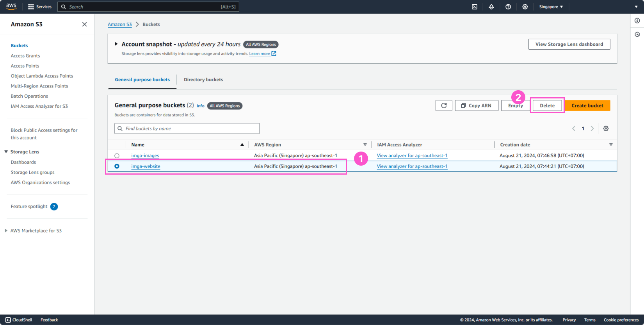The image size is (644, 325).
Task: Open the info panel icon on the right edge
Action: point(637,21)
